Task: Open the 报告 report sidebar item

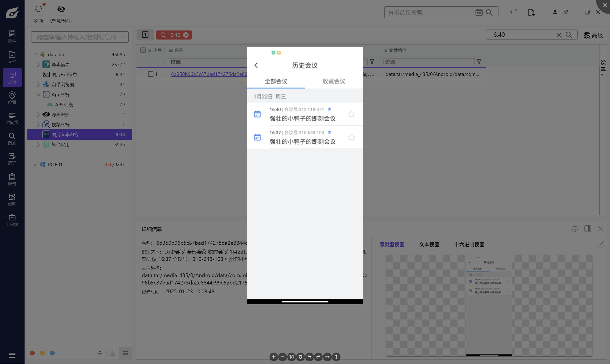Action: click(12, 179)
